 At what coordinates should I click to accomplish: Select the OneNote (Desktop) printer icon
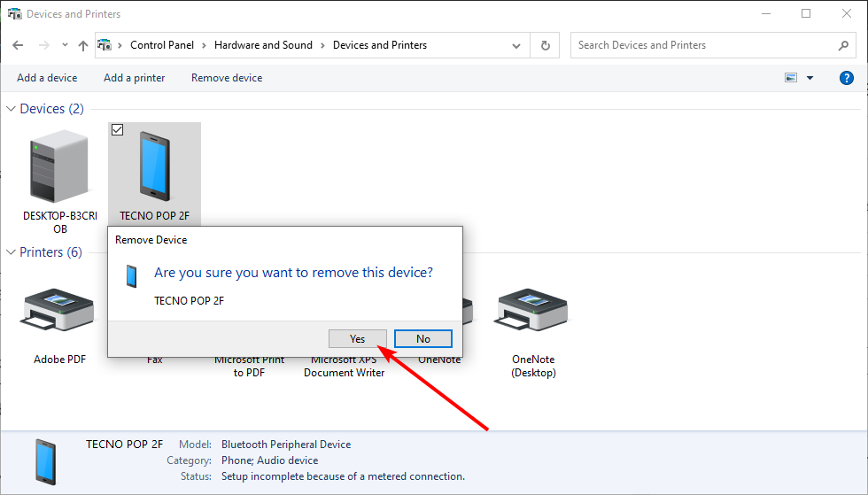532,310
